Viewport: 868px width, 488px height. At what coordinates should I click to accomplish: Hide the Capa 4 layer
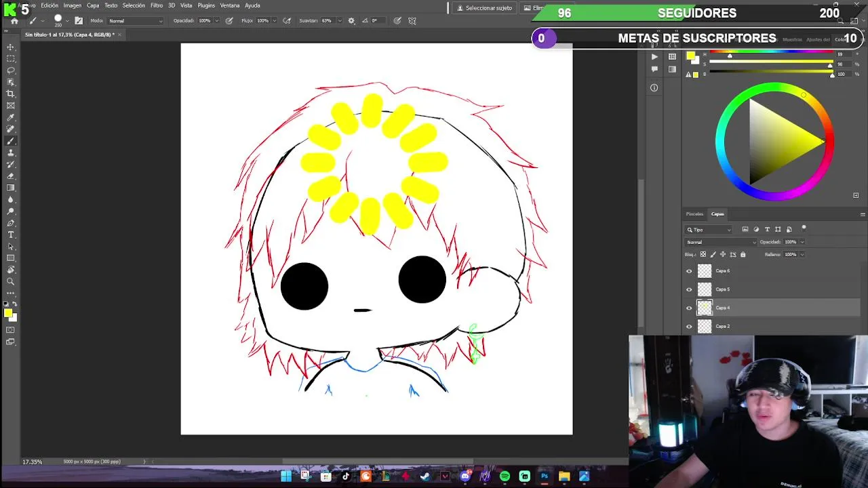click(689, 308)
